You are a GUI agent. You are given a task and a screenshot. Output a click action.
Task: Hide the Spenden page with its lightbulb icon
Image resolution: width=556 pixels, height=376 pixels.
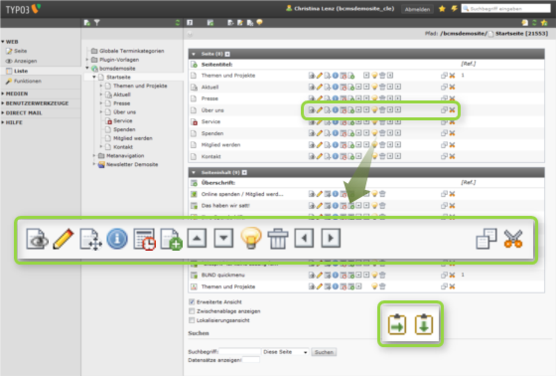click(374, 133)
